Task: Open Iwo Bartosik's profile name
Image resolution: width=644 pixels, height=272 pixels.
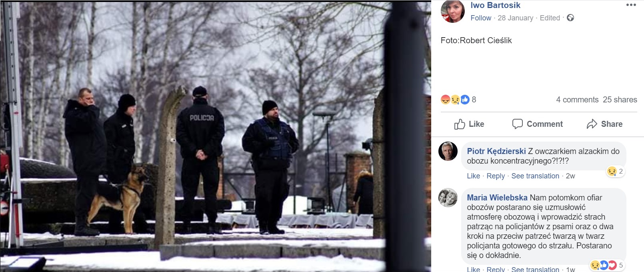Action: point(495,5)
